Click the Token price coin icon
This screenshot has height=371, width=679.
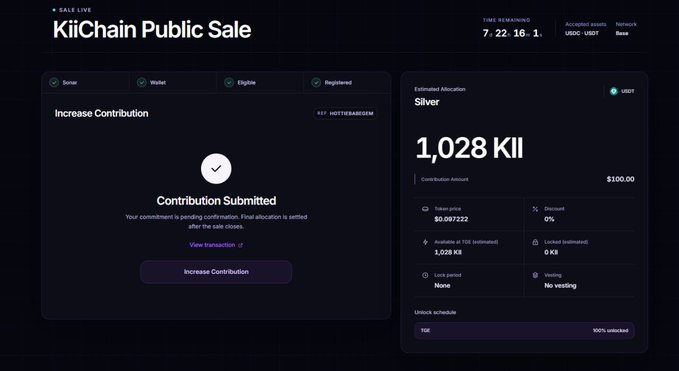tap(425, 209)
